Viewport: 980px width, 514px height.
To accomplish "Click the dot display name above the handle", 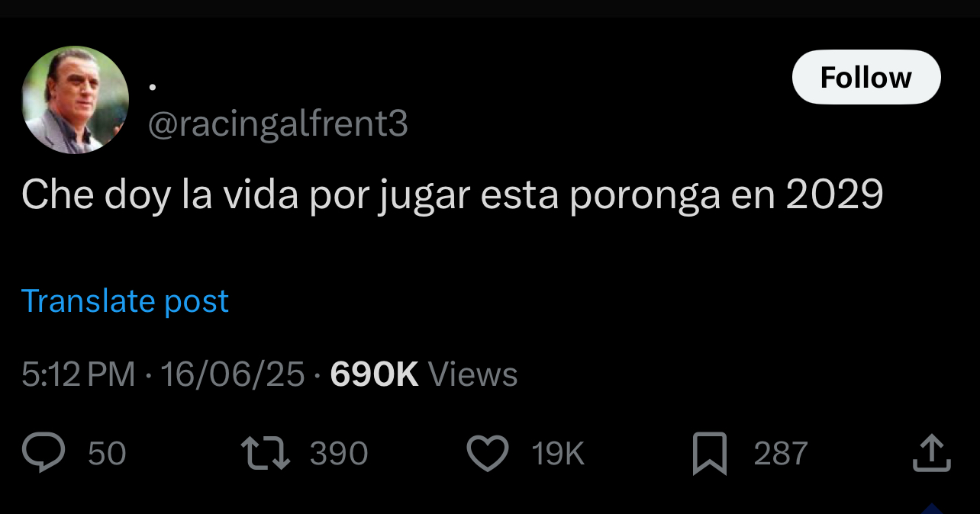I will (x=153, y=87).
